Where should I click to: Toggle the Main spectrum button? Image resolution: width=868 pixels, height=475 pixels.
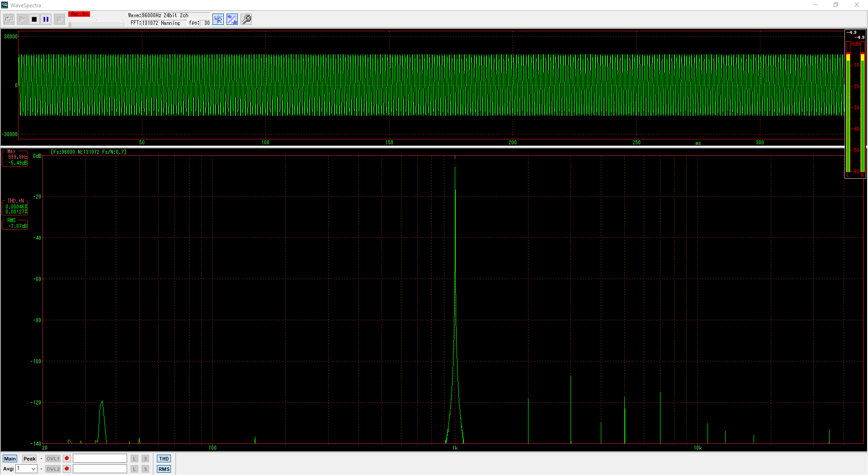[10, 459]
